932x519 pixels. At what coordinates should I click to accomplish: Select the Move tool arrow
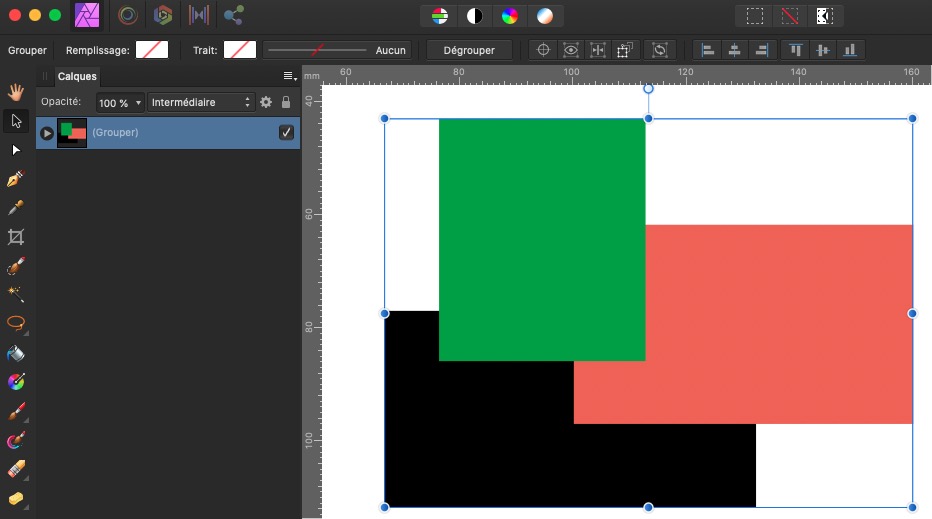(x=16, y=121)
